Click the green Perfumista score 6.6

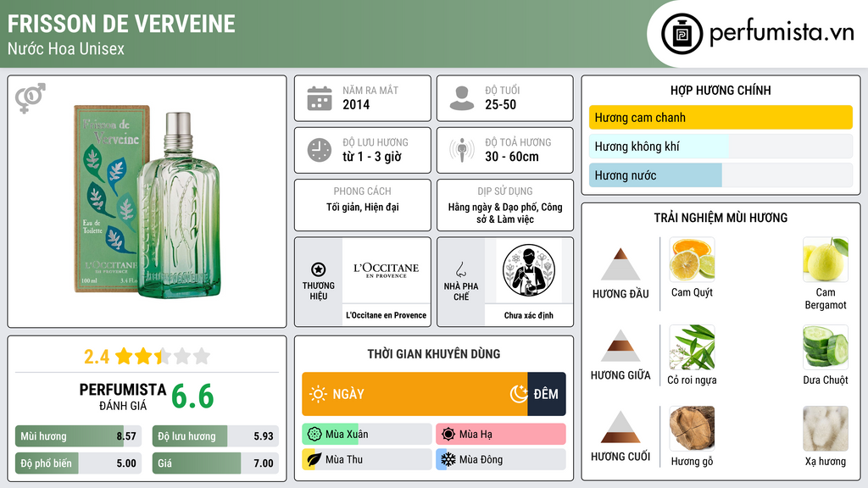pos(192,396)
